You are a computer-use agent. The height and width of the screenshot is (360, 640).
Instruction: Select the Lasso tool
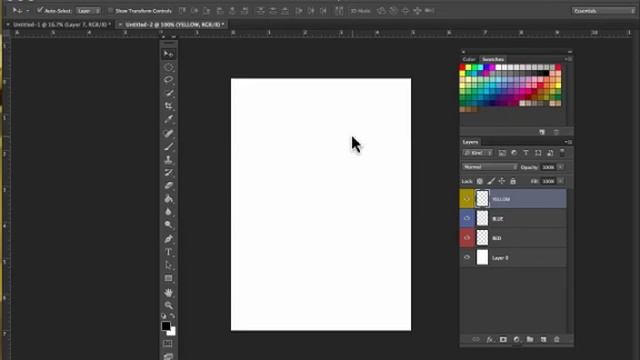(x=168, y=80)
